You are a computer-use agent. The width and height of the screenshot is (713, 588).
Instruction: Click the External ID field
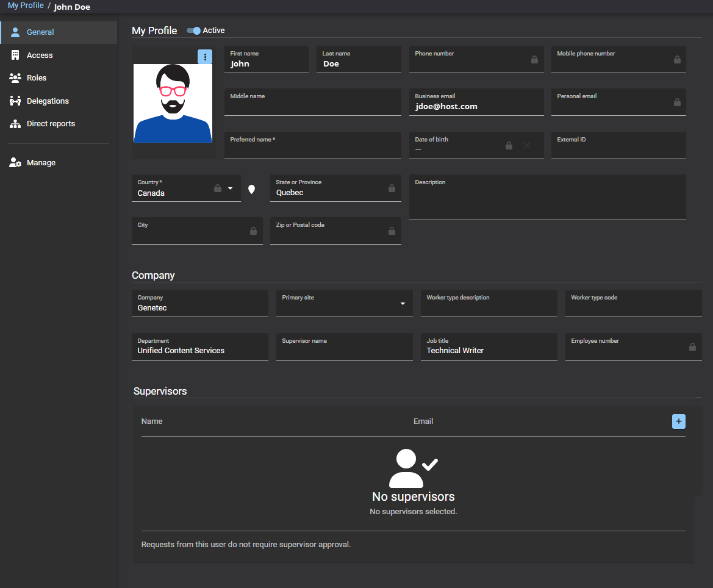click(x=618, y=145)
